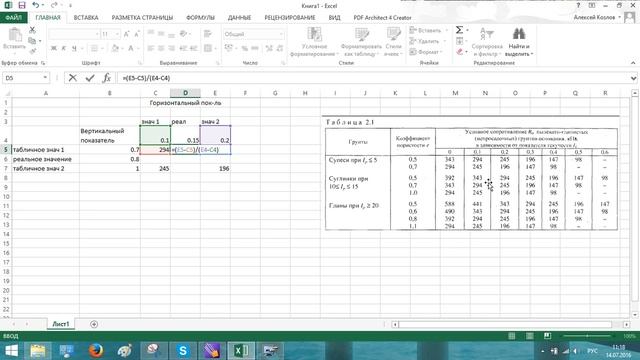The image size is (640, 360).
Task: Click the decrease font size icon
Action: point(137,34)
